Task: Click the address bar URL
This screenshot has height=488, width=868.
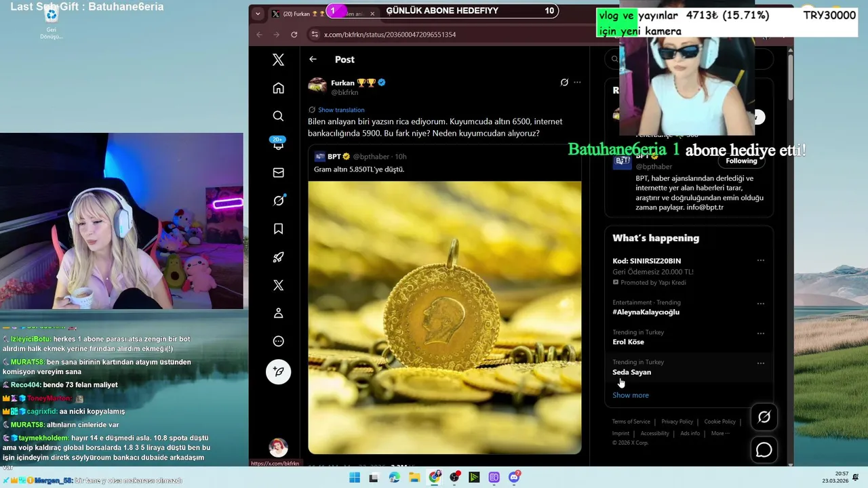Action: coord(390,35)
